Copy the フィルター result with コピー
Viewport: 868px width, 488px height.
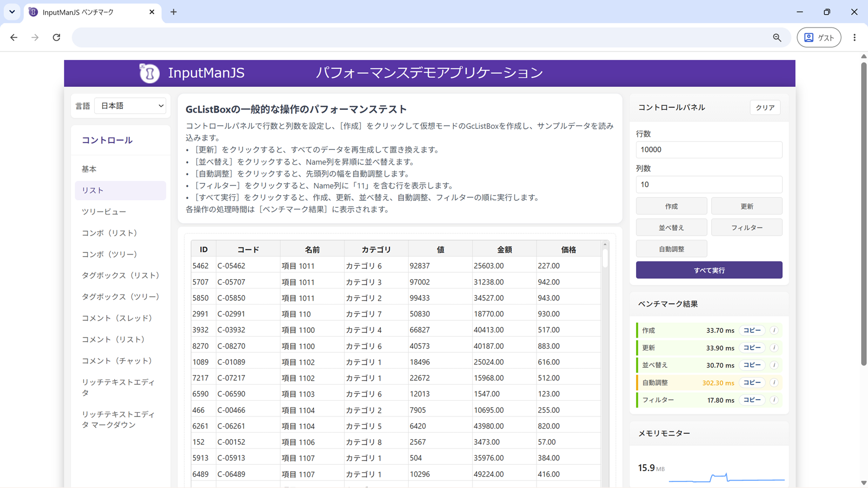point(752,400)
